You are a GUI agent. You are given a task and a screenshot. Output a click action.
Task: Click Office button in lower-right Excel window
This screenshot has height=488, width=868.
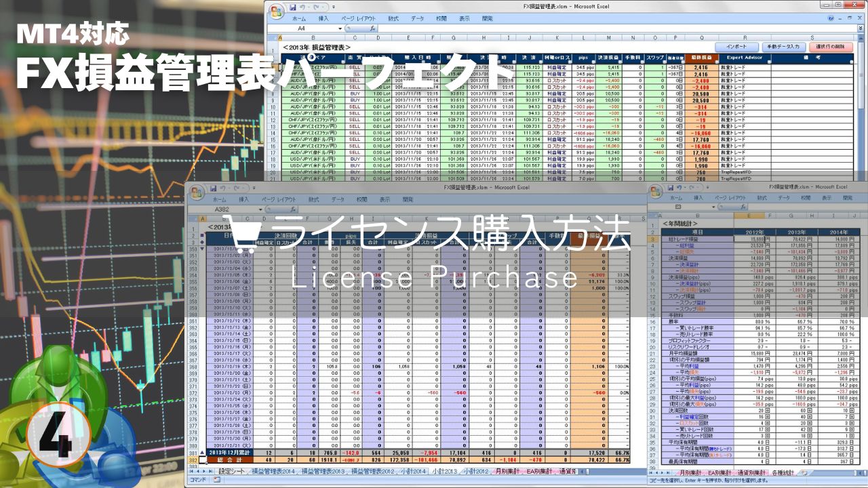click(657, 192)
